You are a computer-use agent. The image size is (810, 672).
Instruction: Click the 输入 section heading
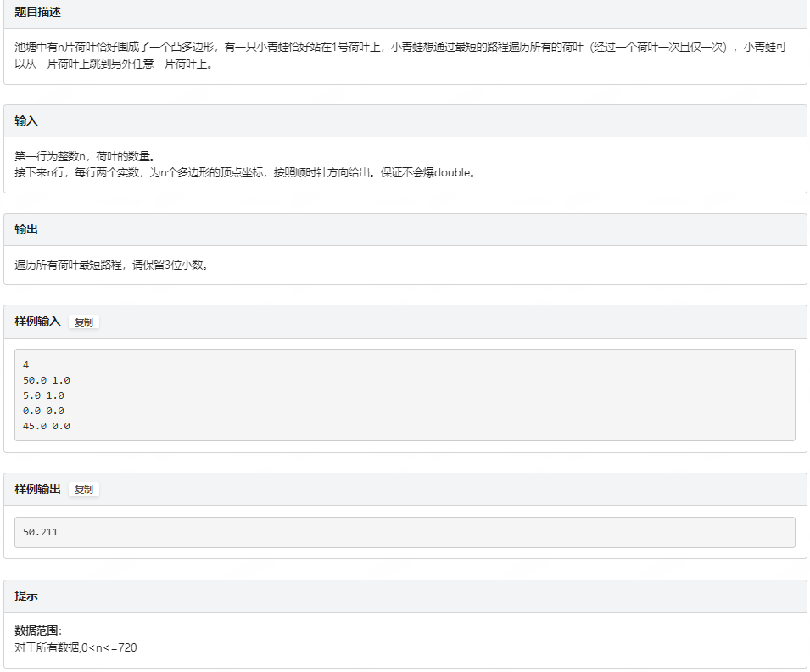point(26,120)
